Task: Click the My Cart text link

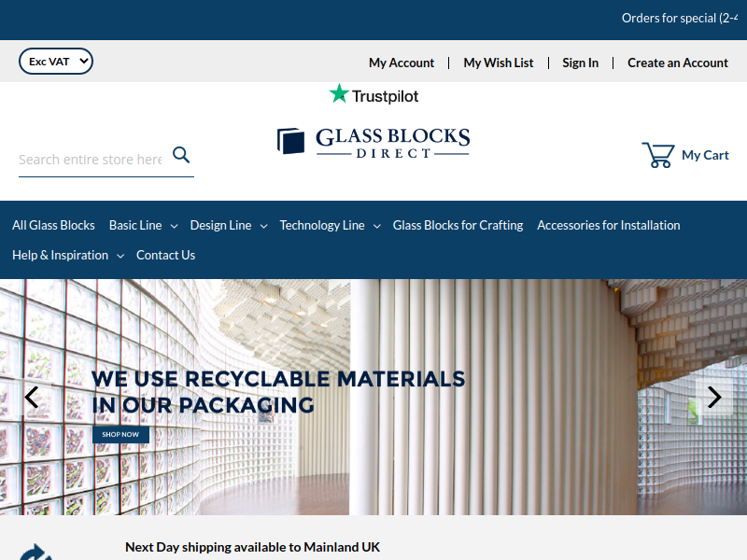Action: (x=705, y=155)
